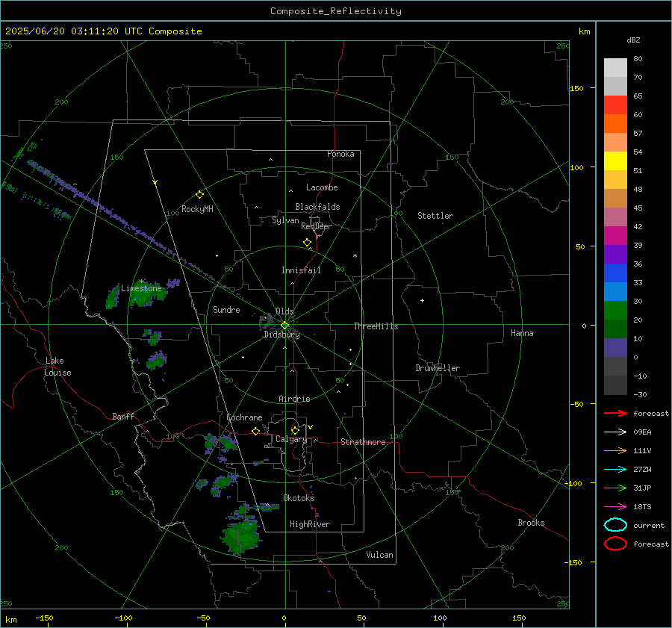
Task: Select the slate purple 10 dBZ swatch
Action: pos(615,348)
